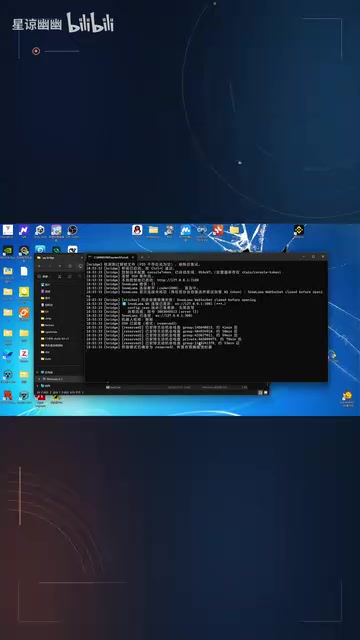Expand This PC node in Explorer sidebar
The width and height of the screenshot is (360, 640).
coord(38,372)
